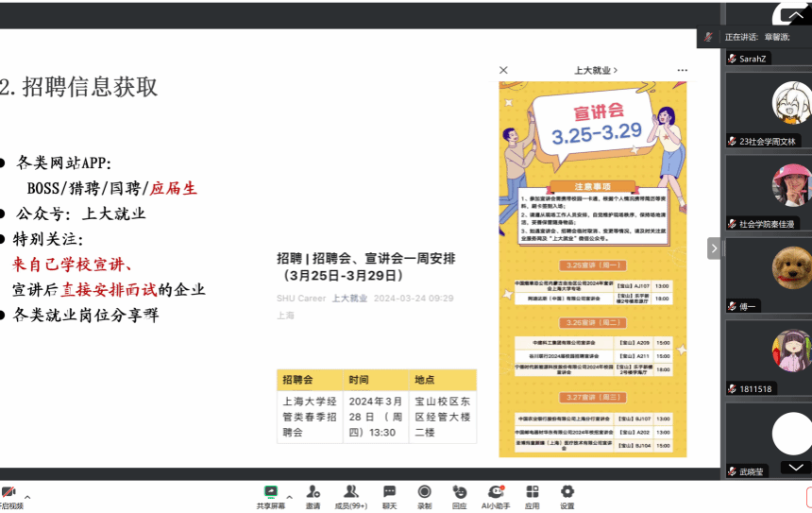Close the 上大就业 article with X
The image size is (812, 513).
pyautogui.click(x=503, y=70)
